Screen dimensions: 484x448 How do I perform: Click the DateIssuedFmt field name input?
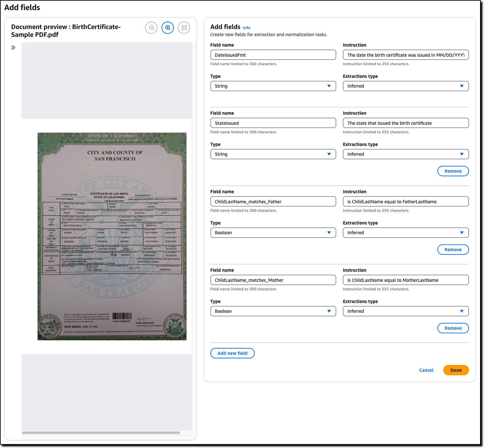tap(273, 55)
